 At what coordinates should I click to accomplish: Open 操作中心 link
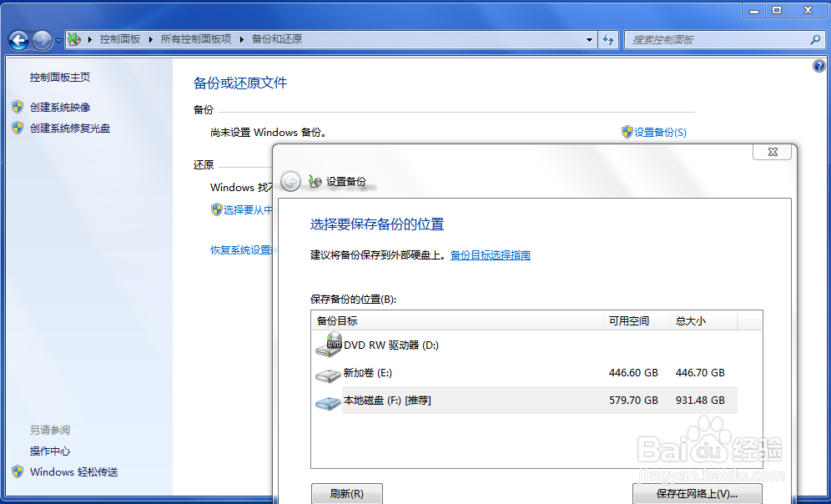click(x=50, y=451)
